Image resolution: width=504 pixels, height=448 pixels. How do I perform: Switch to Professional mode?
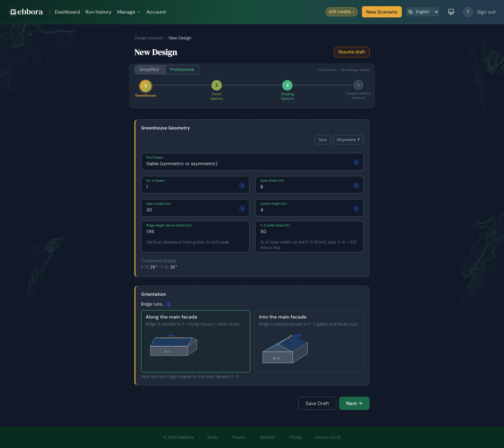tap(182, 69)
